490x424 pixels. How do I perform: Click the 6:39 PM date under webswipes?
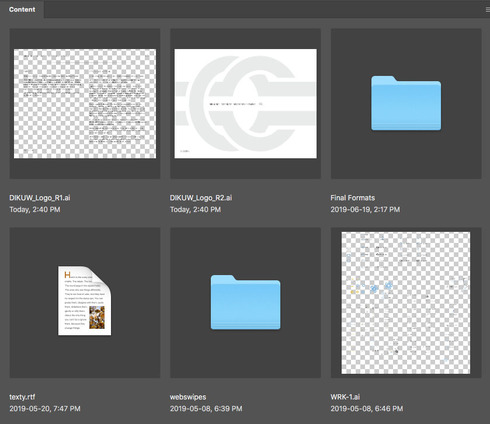point(206,409)
